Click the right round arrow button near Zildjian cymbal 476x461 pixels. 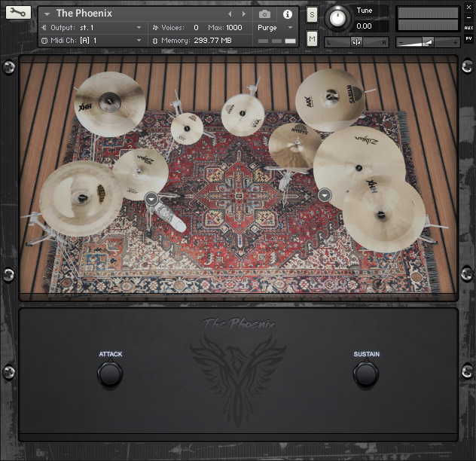pyautogui.click(x=325, y=195)
